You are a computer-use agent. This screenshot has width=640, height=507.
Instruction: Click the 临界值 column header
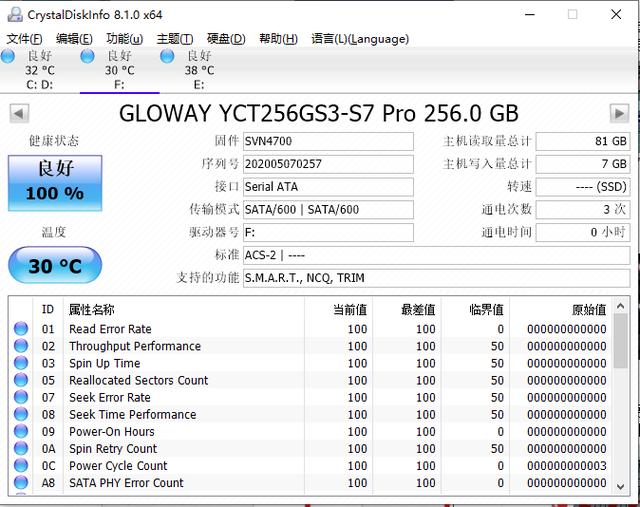click(x=475, y=309)
